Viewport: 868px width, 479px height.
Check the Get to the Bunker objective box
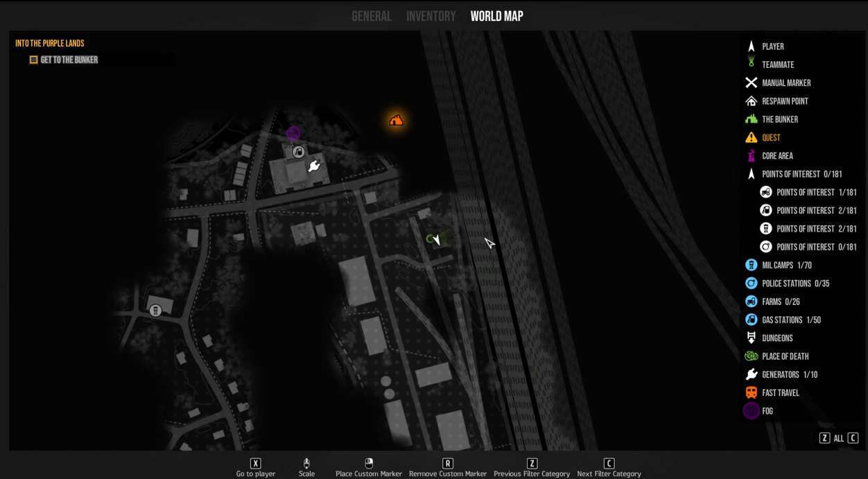point(33,60)
